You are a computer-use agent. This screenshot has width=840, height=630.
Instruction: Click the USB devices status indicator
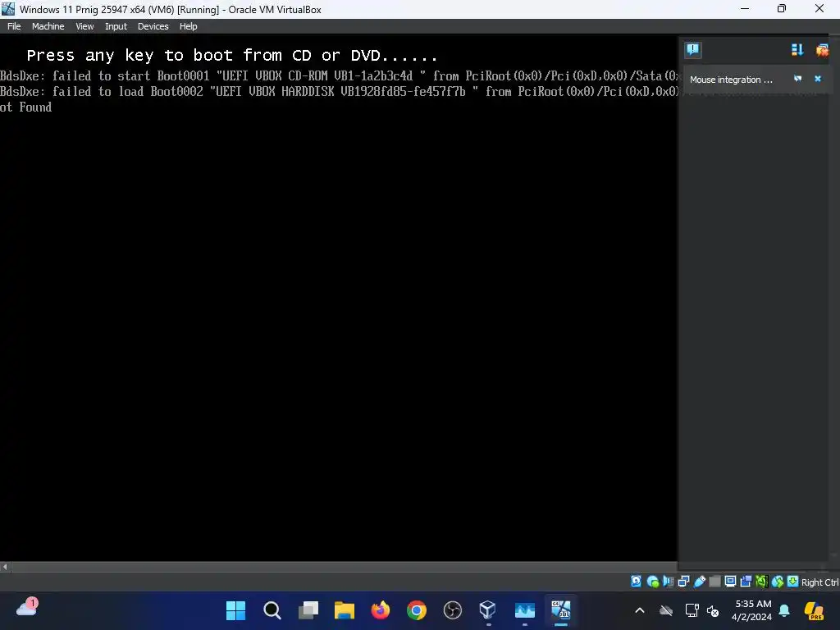pyautogui.click(x=699, y=582)
